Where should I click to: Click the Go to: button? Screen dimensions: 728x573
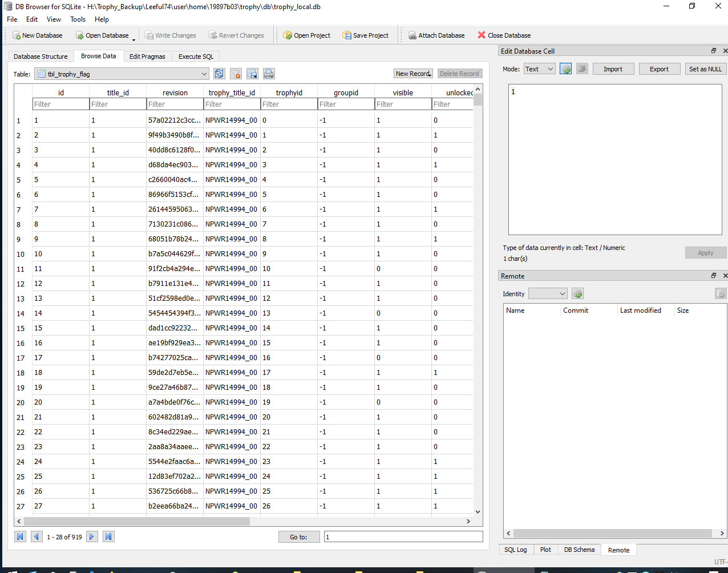298,536
